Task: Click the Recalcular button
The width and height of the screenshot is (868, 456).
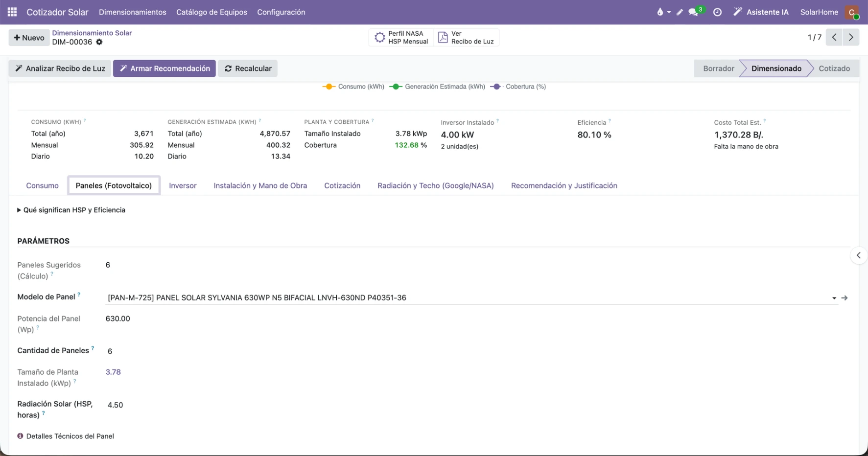Action: [x=248, y=68]
